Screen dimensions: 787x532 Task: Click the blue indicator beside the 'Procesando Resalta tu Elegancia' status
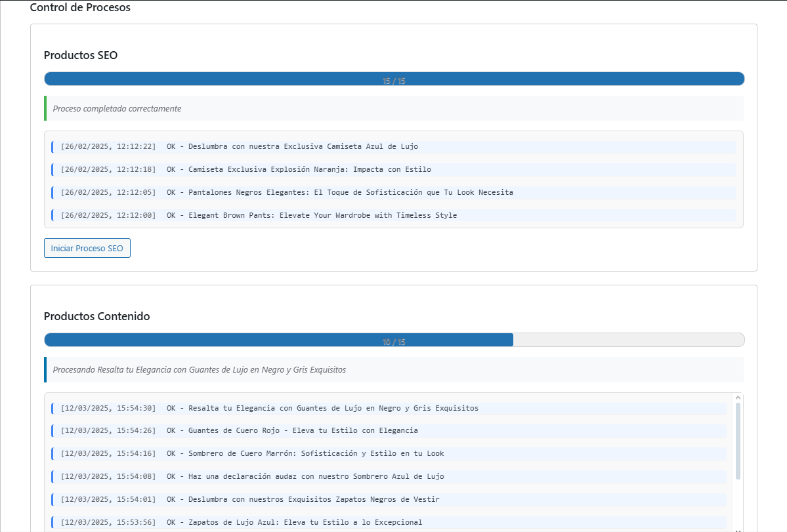click(x=45, y=369)
